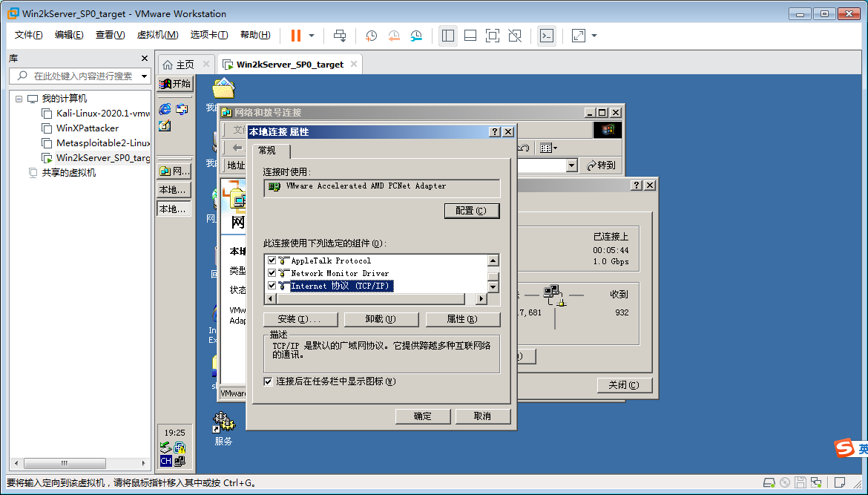Open the 服务 desktop shortcut

223,429
